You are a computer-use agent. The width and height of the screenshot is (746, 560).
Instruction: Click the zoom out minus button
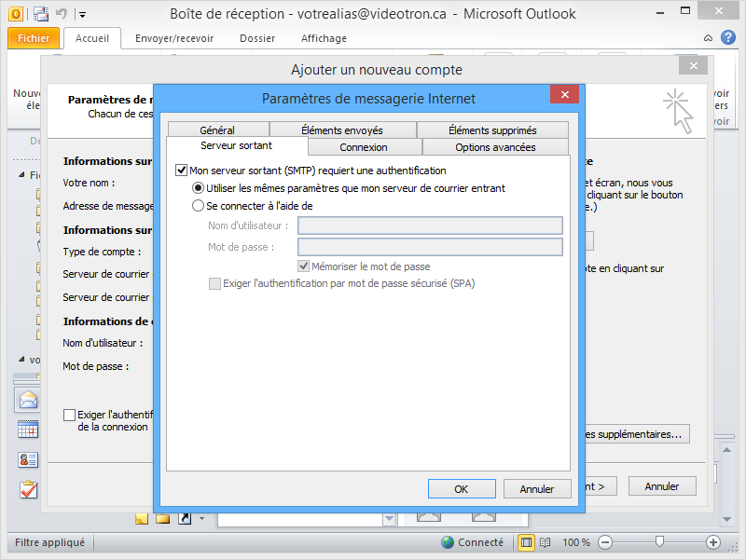pyautogui.click(x=605, y=542)
